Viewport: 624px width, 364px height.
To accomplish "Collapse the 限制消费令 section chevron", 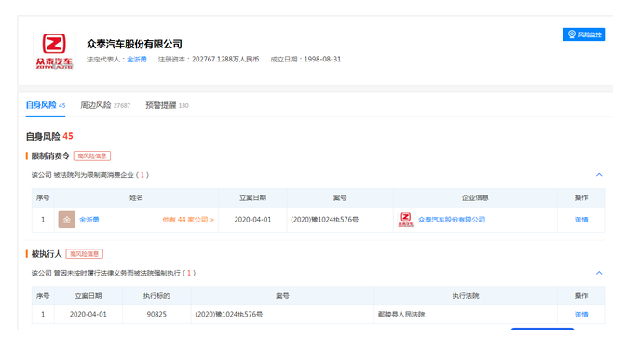I will click(599, 175).
